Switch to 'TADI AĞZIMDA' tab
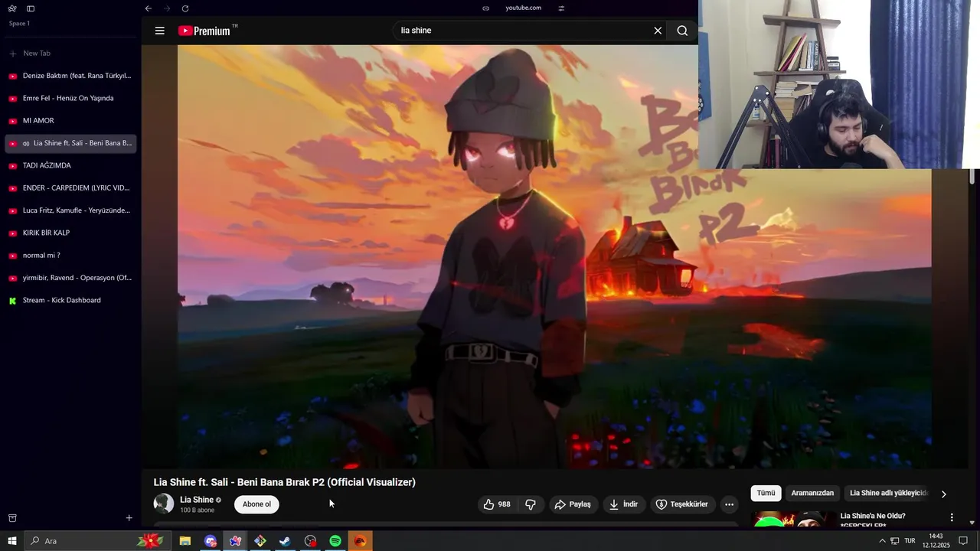Image resolution: width=980 pixels, height=551 pixels. coord(70,165)
